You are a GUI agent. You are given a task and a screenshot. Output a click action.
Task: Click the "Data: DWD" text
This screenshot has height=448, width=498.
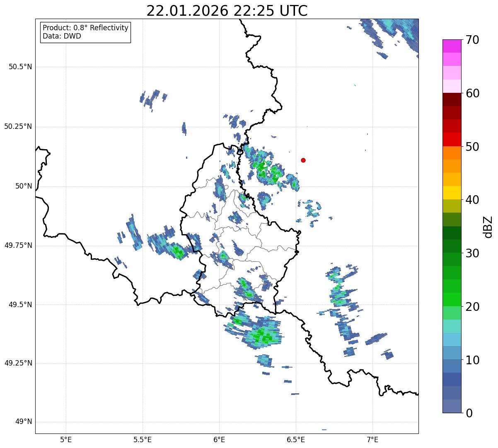(x=62, y=36)
